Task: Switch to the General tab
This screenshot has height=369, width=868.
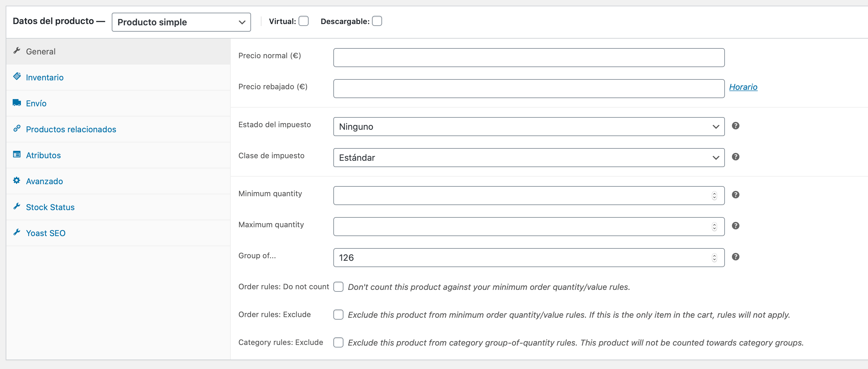Action: [x=118, y=51]
